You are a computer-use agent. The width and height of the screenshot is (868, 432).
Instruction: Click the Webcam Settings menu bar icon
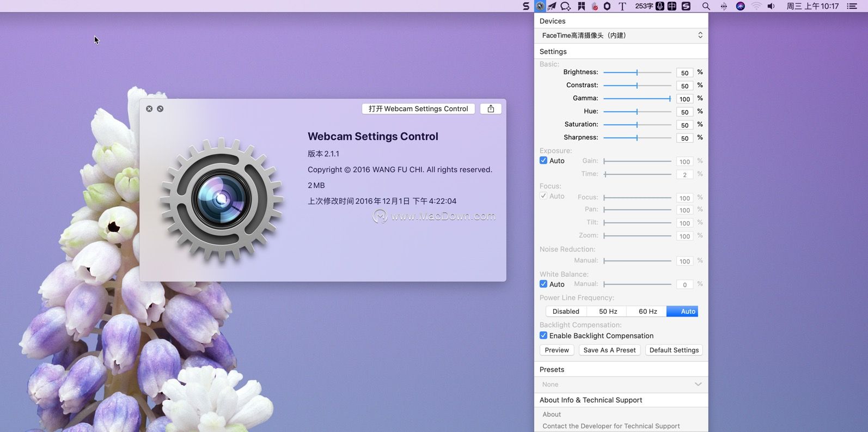pos(540,6)
